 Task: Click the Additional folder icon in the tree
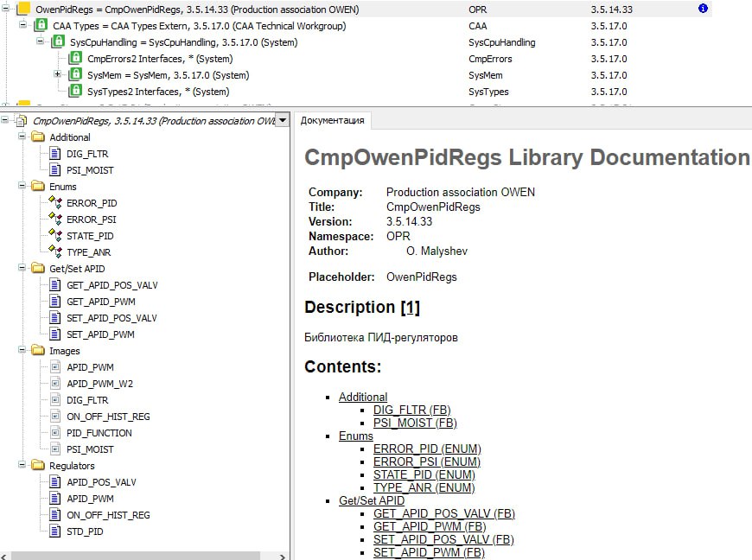(x=38, y=137)
